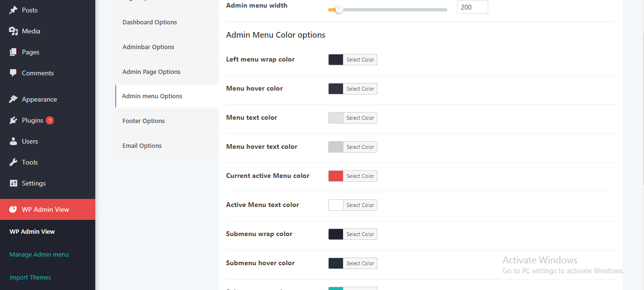The height and width of the screenshot is (290, 644).
Task: Open the Dashboard Options tab
Action: pos(150,22)
